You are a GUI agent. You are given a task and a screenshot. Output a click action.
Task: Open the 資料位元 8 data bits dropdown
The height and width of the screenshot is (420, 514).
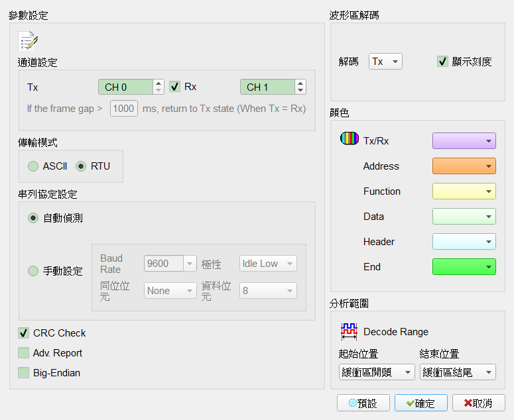[x=268, y=291]
